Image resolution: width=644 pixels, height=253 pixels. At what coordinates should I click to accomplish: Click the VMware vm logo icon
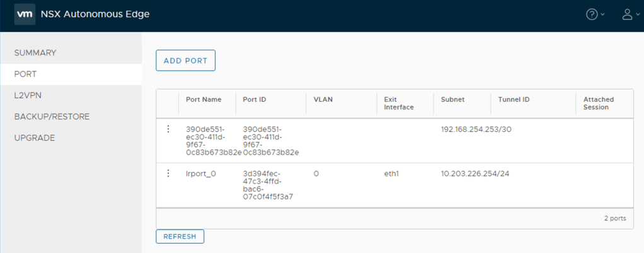point(25,14)
